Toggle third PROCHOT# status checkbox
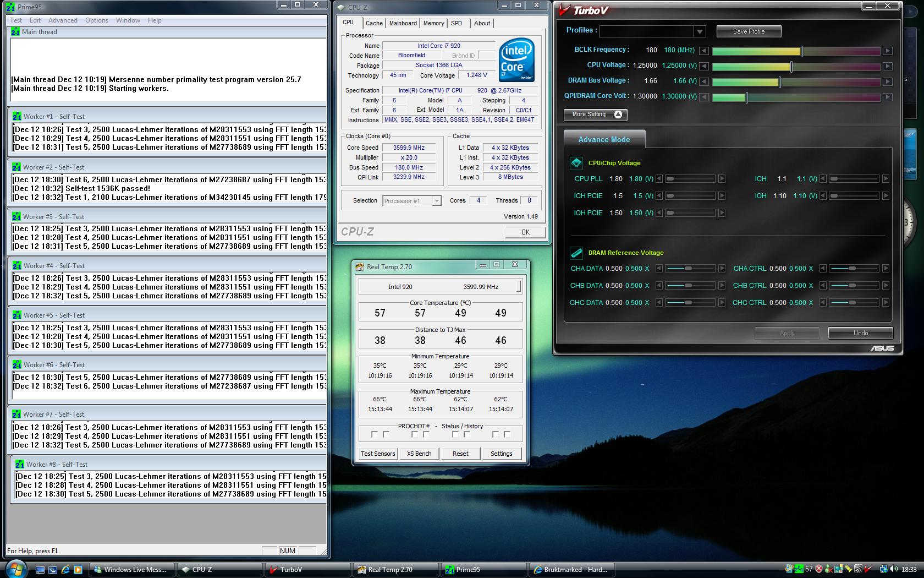924x578 pixels. [x=415, y=434]
